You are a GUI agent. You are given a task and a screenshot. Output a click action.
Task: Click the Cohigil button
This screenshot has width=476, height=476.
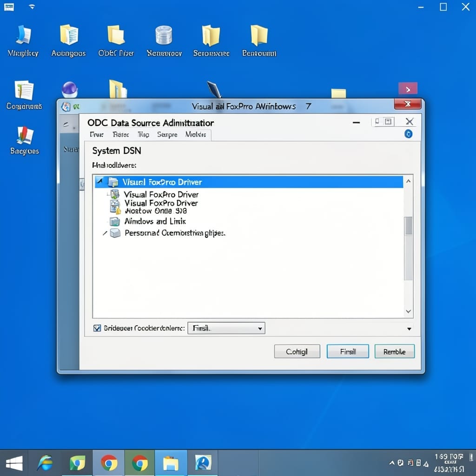(x=297, y=351)
